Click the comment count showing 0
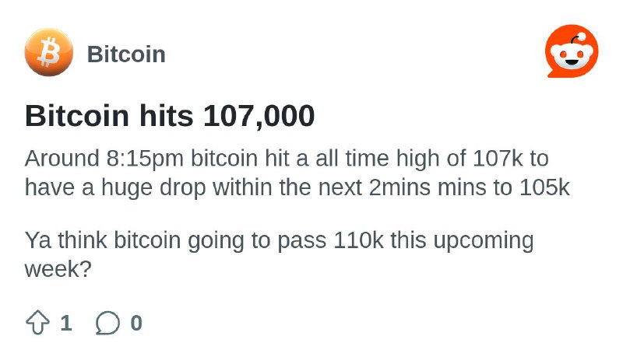 [136, 323]
